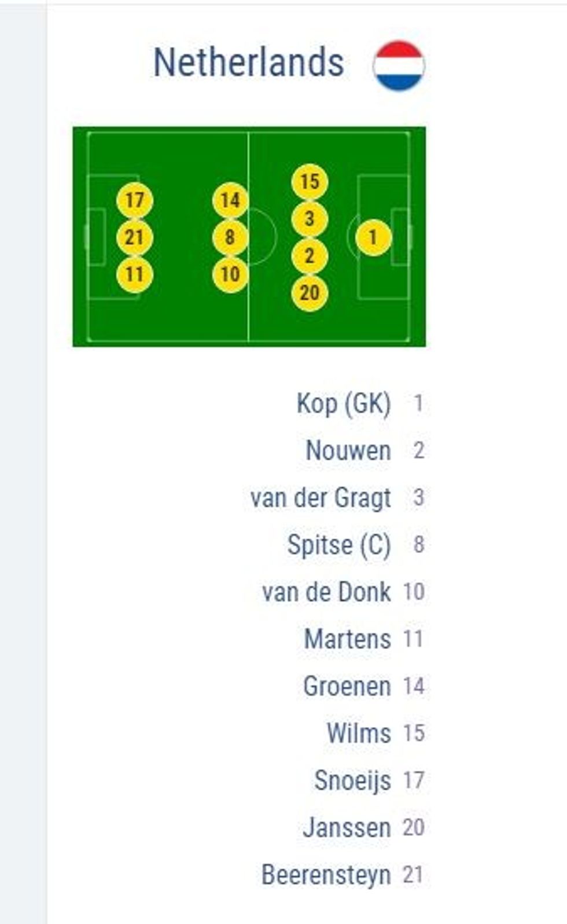
Task: Select player marker number 21 on pitch
Action: (x=135, y=237)
